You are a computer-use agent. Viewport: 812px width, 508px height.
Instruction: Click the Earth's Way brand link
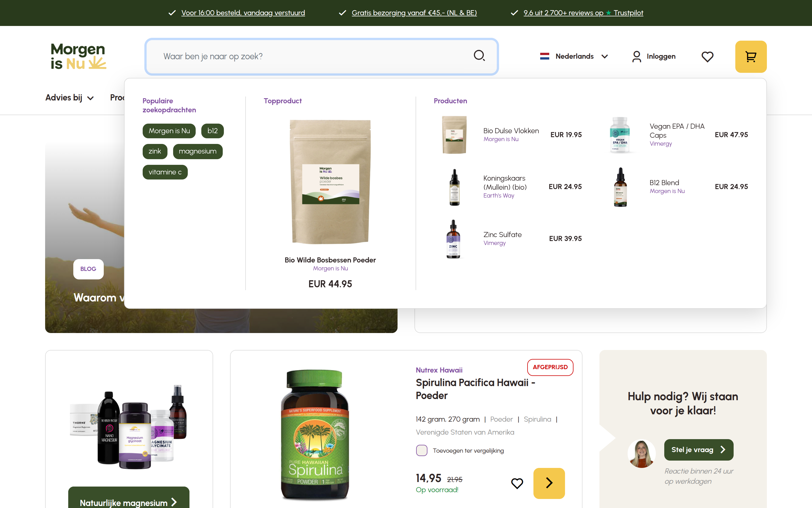click(498, 196)
